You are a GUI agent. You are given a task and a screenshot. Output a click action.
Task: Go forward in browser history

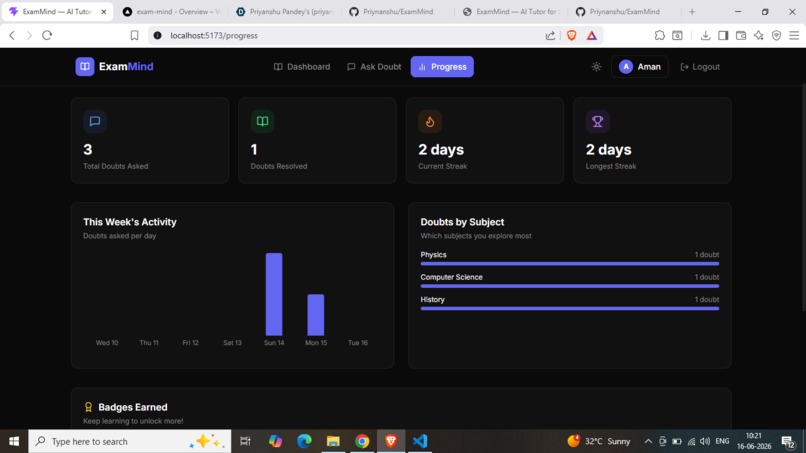(29, 35)
